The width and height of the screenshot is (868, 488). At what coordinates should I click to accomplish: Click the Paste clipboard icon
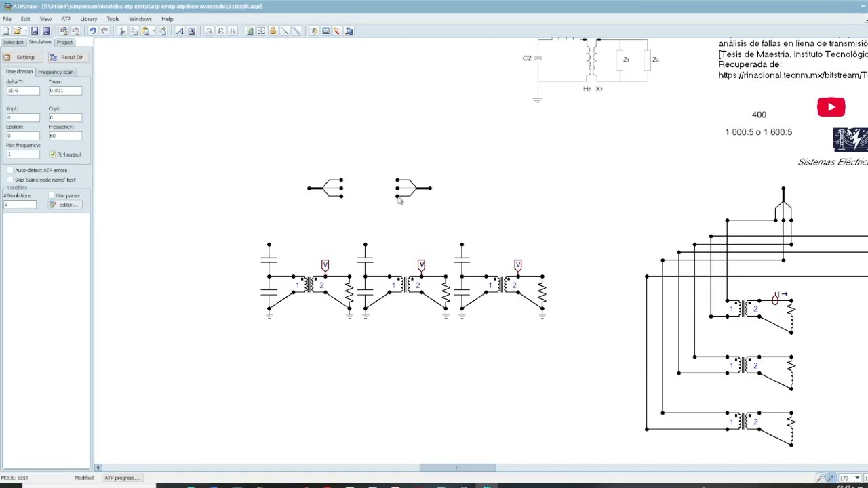144,30
